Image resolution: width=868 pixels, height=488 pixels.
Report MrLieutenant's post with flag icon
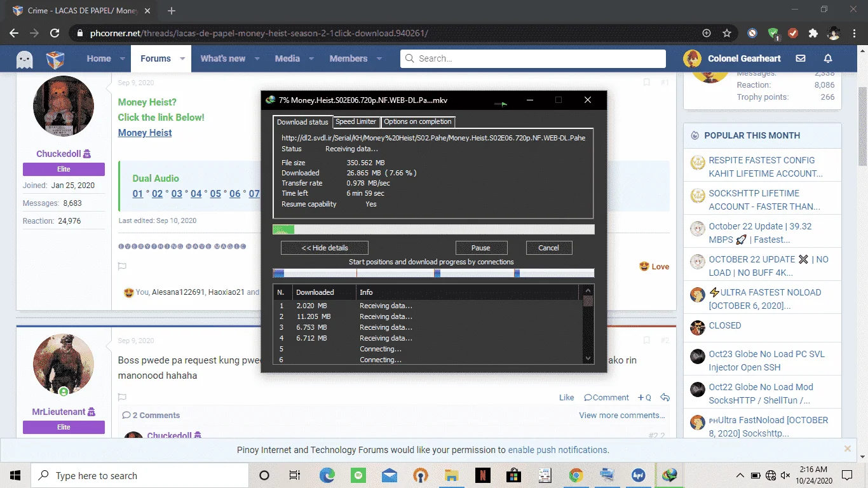pyautogui.click(x=122, y=398)
